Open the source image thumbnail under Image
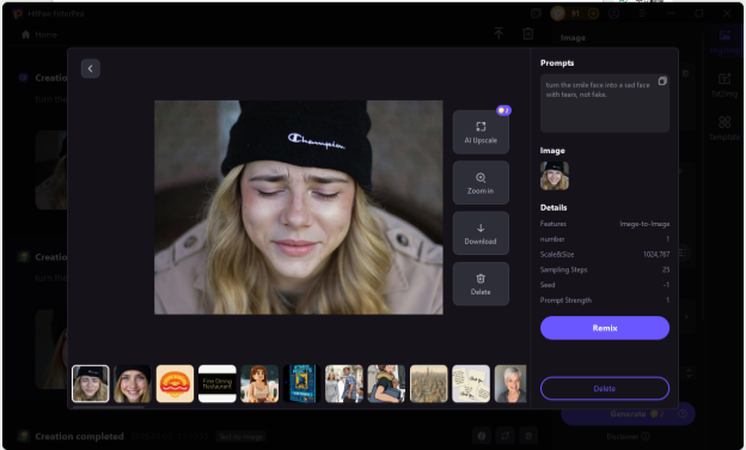This screenshot has height=450, width=746. click(554, 176)
